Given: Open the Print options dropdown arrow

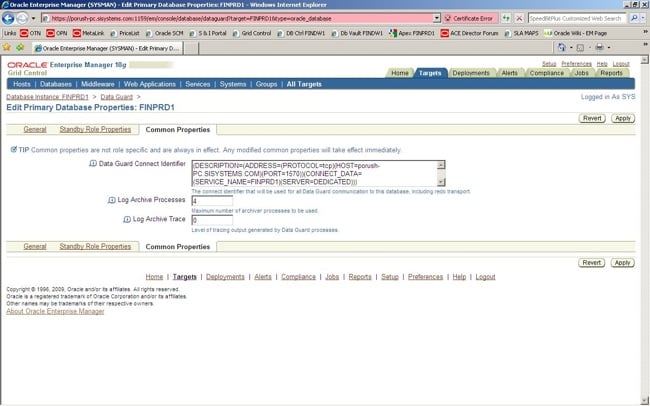Looking at the screenshot, I should coord(609,48).
